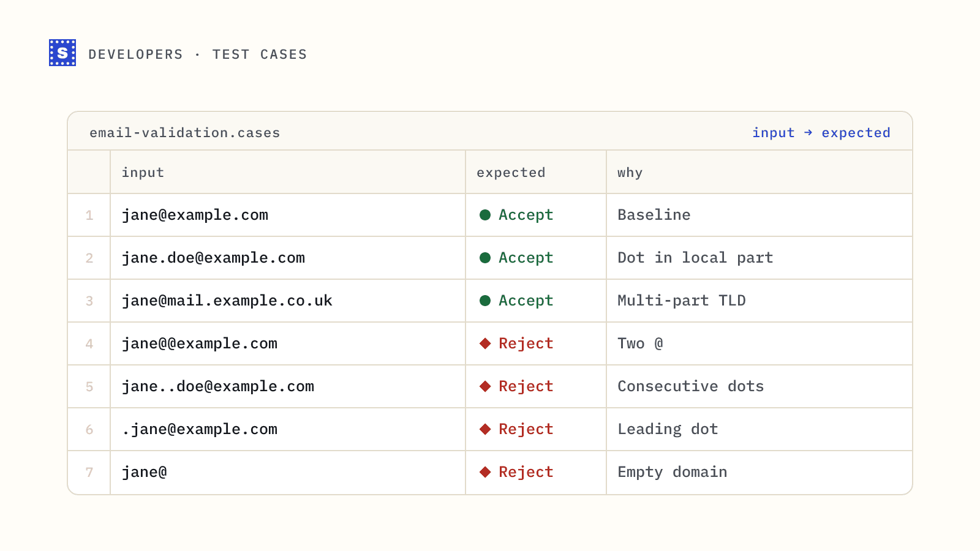Click the 'Dot in local part' reason cell
This screenshot has height=551, width=980.
(759, 258)
